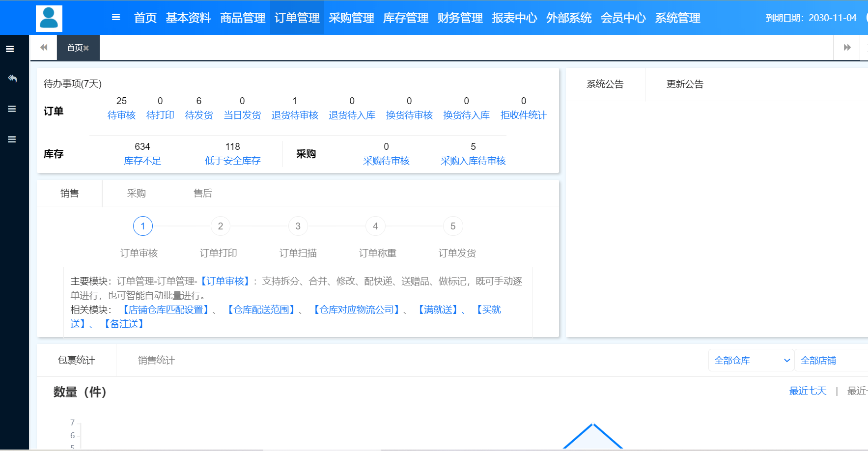The width and height of the screenshot is (868, 451).
Task: Collapse the sidebar via top-left menu icon
Action: coord(11,48)
